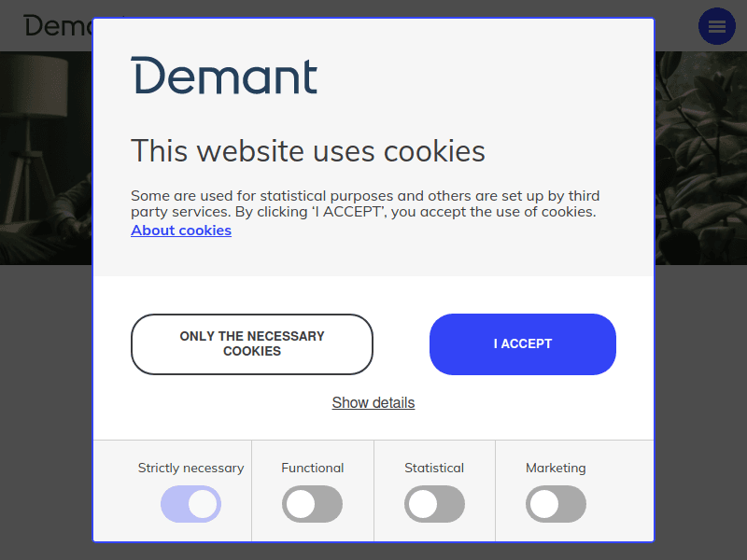Enable the Functional cookies toggle
This screenshot has height=560, width=747.
(312, 504)
